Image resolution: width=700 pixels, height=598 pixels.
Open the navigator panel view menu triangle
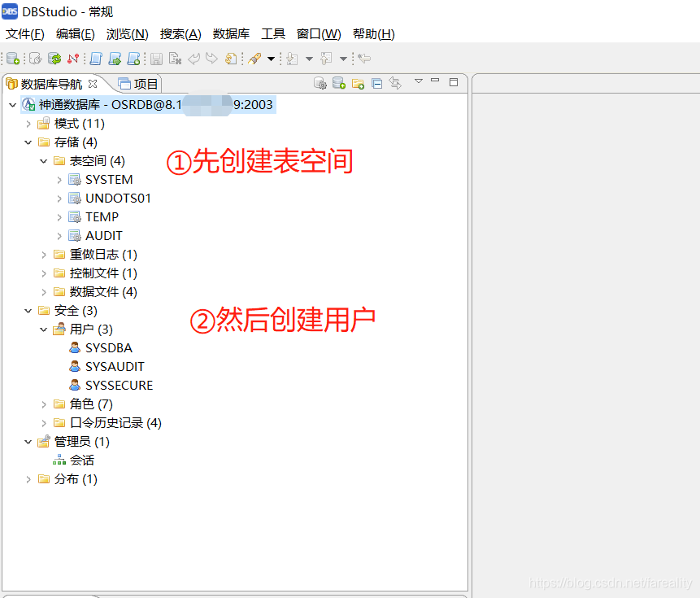tap(419, 81)
